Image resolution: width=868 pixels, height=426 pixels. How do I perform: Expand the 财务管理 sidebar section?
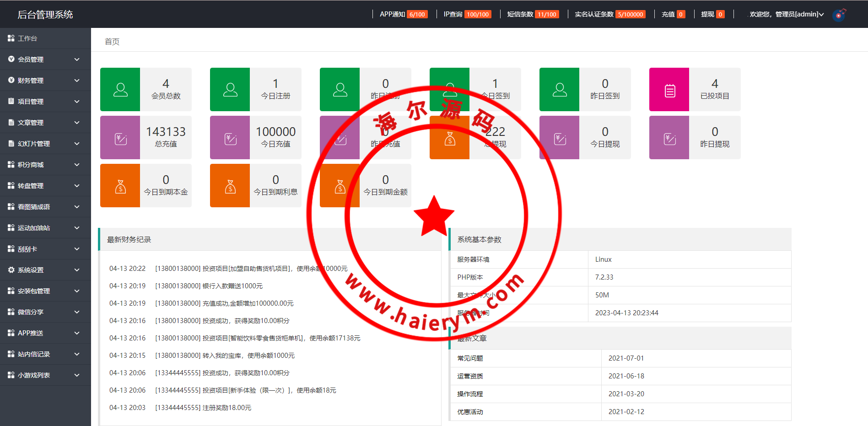(x=45, y=81)
